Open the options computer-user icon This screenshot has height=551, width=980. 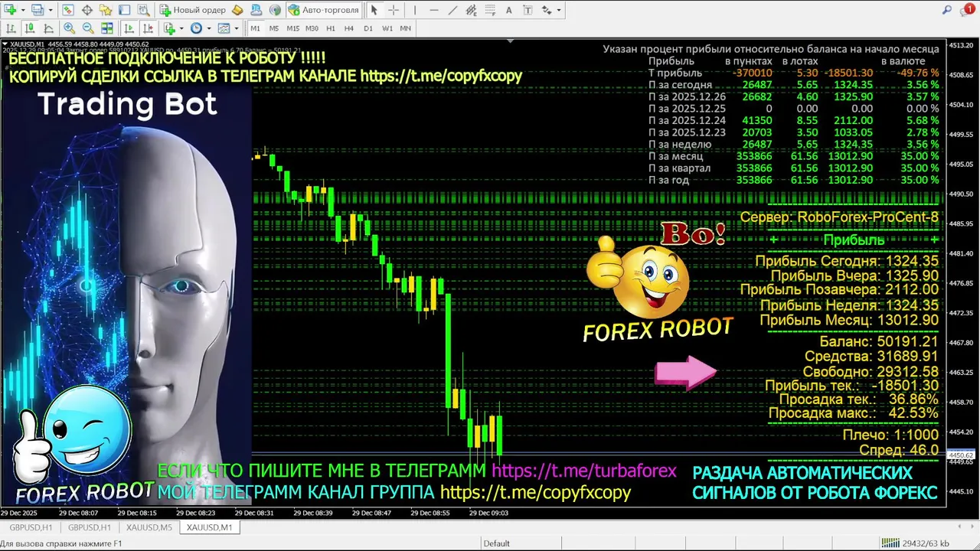[x=256, y=10]
